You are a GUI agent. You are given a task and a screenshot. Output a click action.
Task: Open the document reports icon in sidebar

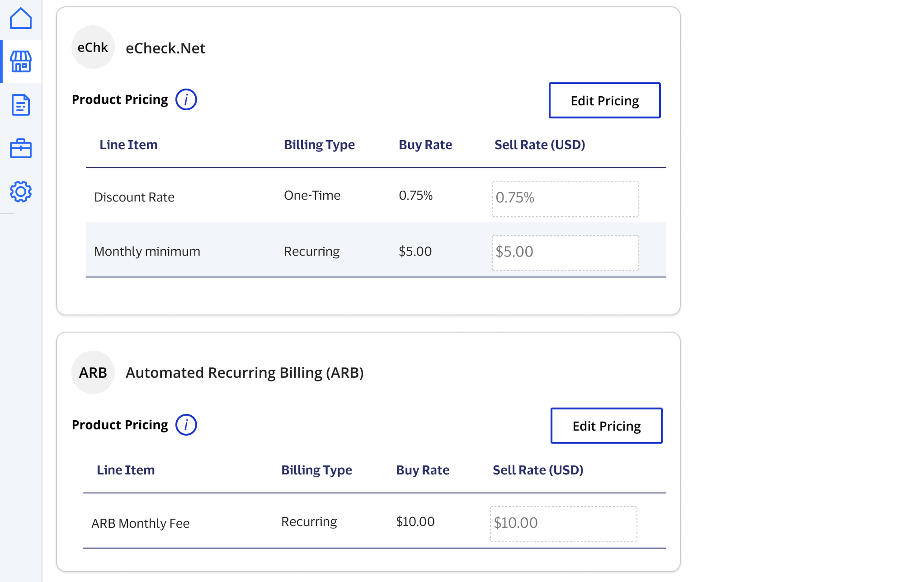click(x=21, y=105)
